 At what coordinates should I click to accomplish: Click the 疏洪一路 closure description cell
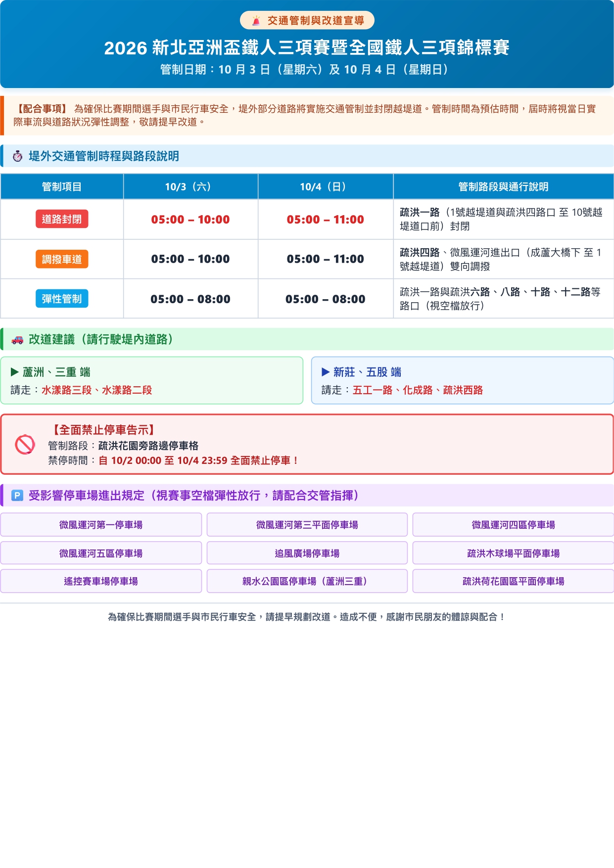(x=503, y=219)
